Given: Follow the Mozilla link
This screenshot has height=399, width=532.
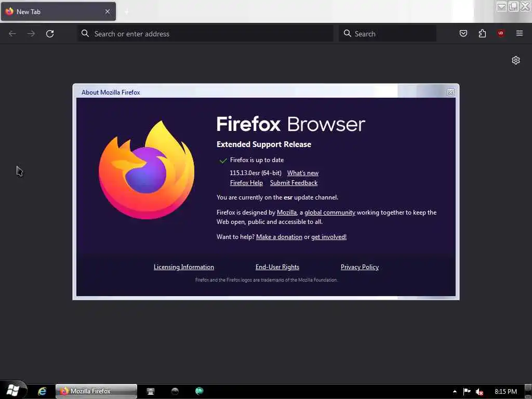Looking at the screenshot, I should (x=287, y=212).
